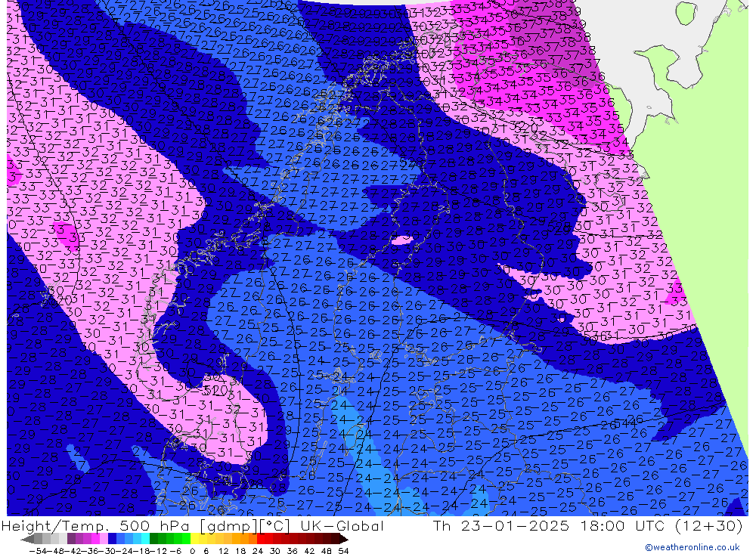Open the weatheronline.co.uk copyright link

click(692, 547)
